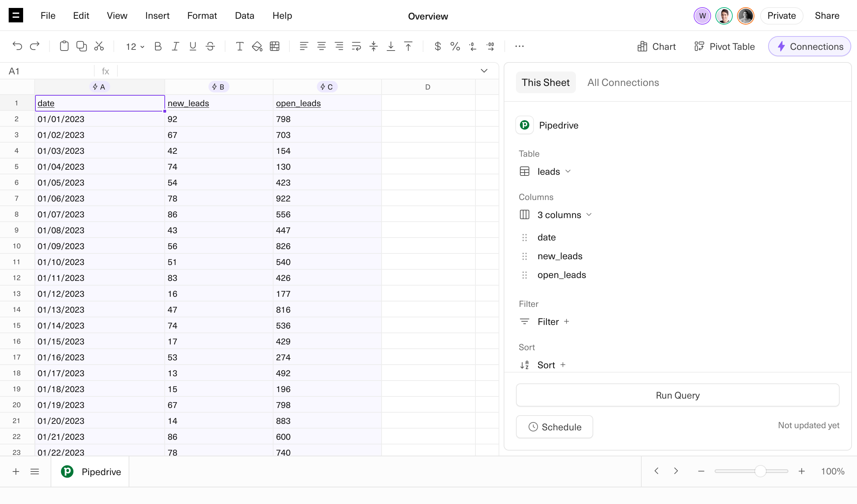
Task: Toggle underline formatting
Action: (x=193, y=46)
